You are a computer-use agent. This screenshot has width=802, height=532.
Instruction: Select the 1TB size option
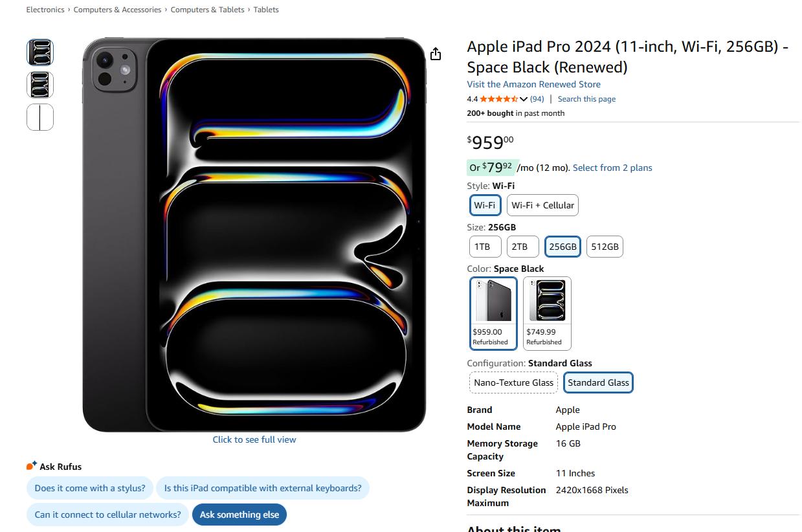pos(482,247)
